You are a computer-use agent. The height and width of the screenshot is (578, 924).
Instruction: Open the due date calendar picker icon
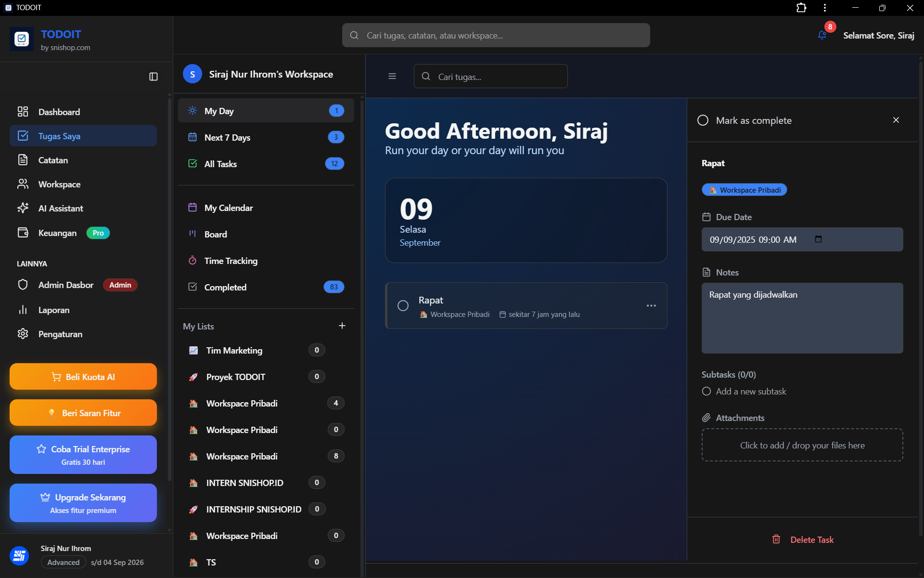(x=818, y=239)
